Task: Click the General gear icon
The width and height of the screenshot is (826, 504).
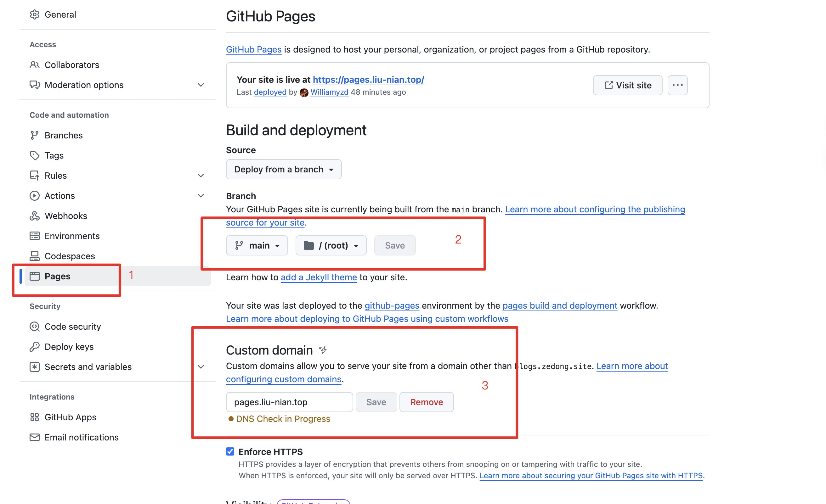Action: click(x=35, y=14)
